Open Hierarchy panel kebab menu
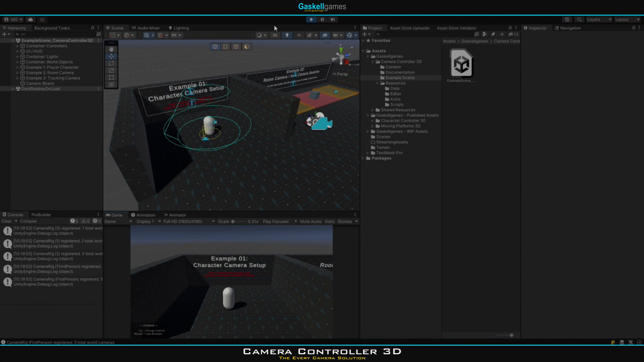Image resolution: width=644 pixels, height=362 pixels. pyautogui.click(x=98, y=28)
